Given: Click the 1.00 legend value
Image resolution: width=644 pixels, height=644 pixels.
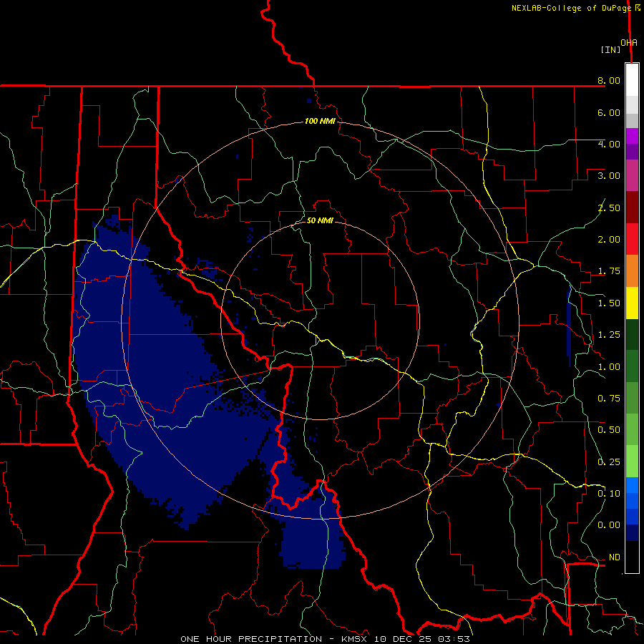Looking at the screenshot, I should coord(609,367).
